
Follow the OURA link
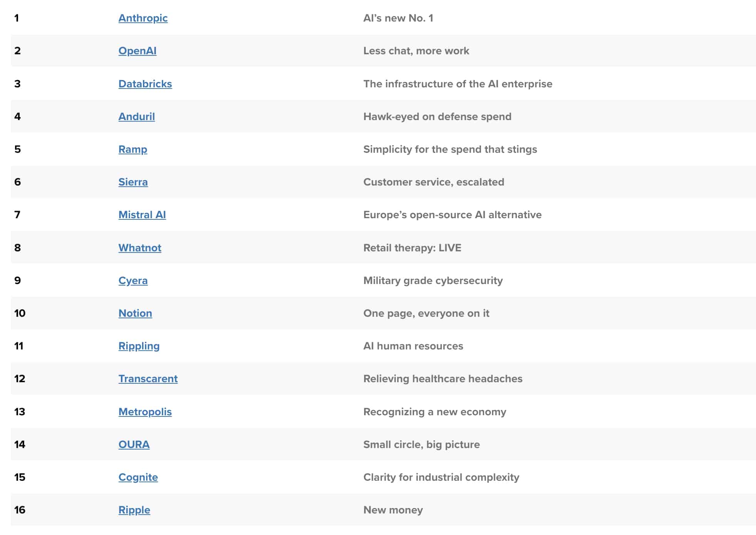pos(134,445)
